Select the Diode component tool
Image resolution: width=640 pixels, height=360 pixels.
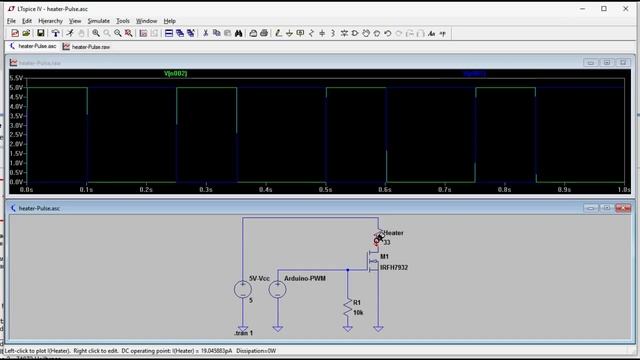click(x=344, y=33)
